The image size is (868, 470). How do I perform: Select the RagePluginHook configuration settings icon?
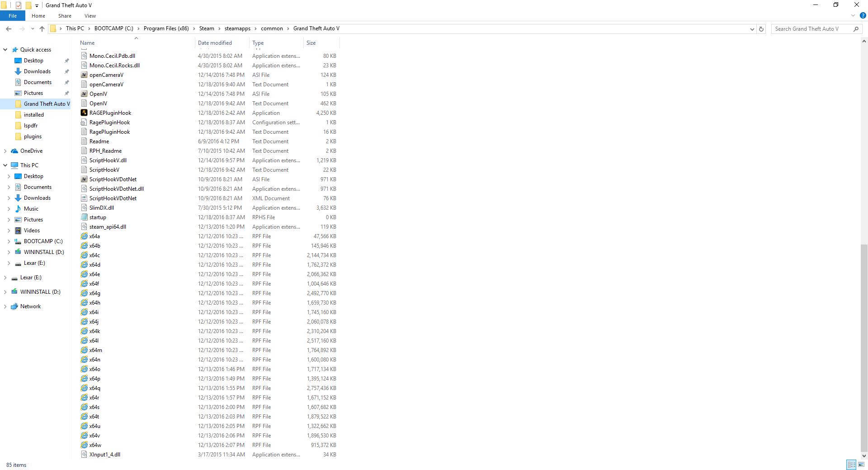click(84, 122)
